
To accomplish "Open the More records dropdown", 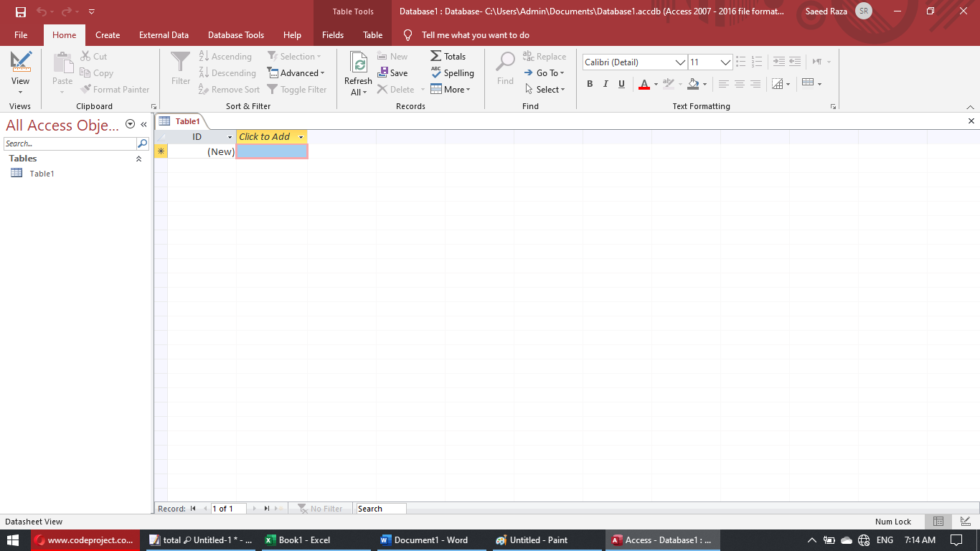I will [x=450, y=89].
